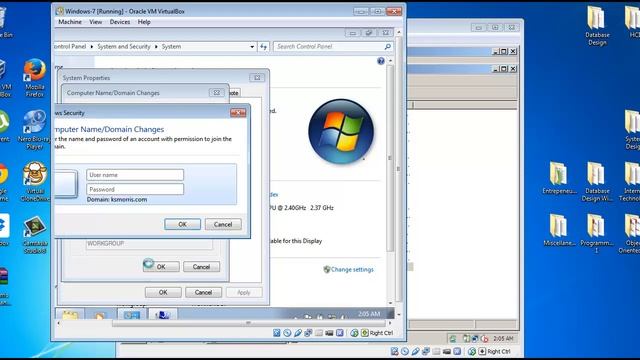Image resolution: width=640 pixels, height=360 pixels.
Task: Go to System and Security breadcrumb
Action: [124, 47]
